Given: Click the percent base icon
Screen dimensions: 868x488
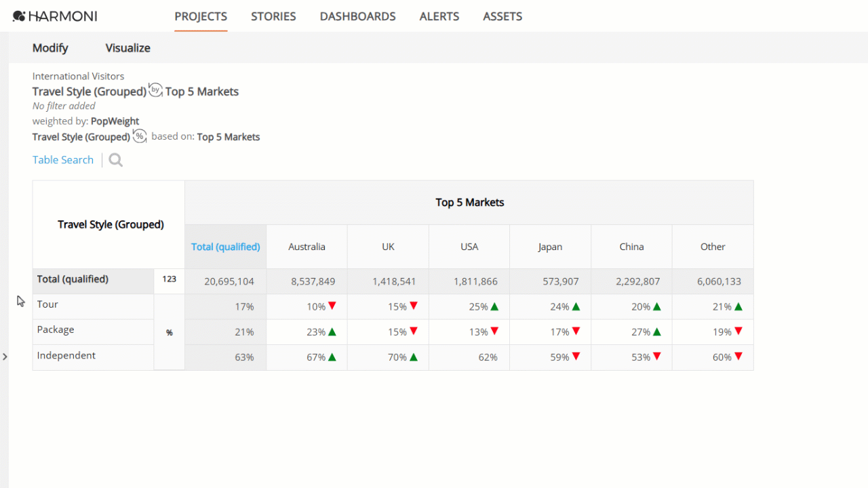Looking at the screenshot, I should (x=140, y=136).
